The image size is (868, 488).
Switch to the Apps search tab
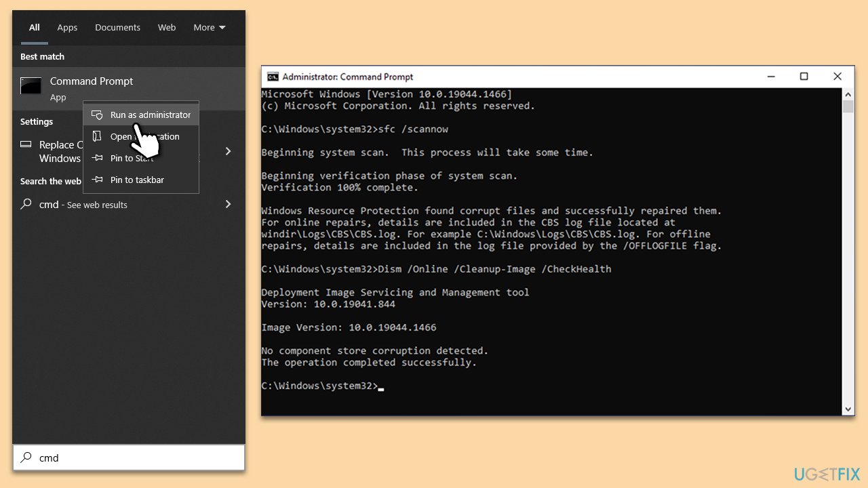(67, 28)
